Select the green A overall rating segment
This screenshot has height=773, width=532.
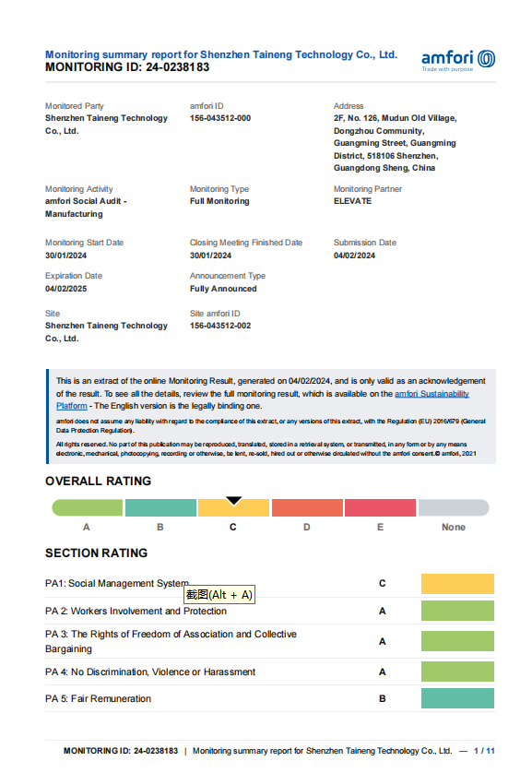pos(88,507)
